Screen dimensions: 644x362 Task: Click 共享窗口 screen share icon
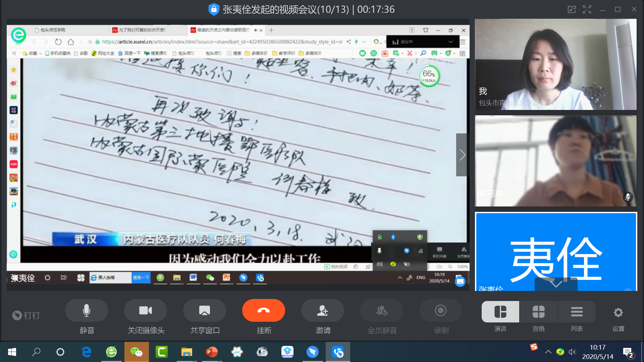204,310
